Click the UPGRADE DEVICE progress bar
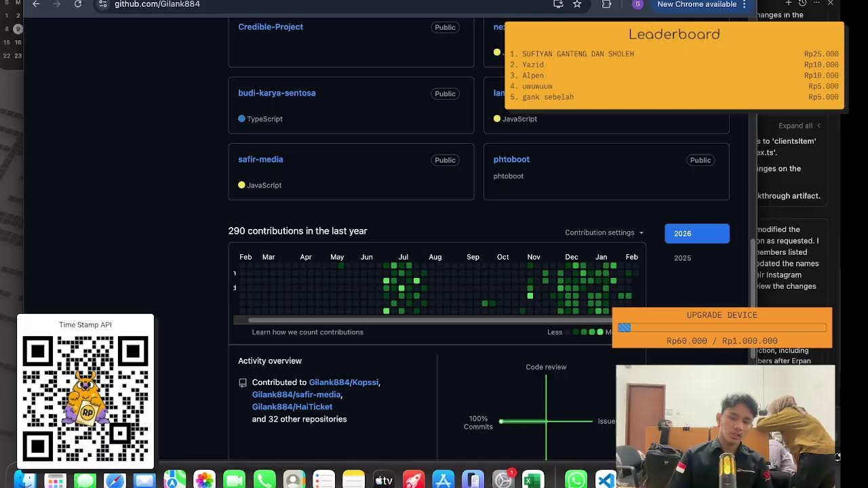868x488 pixels. tap(722, 328)
